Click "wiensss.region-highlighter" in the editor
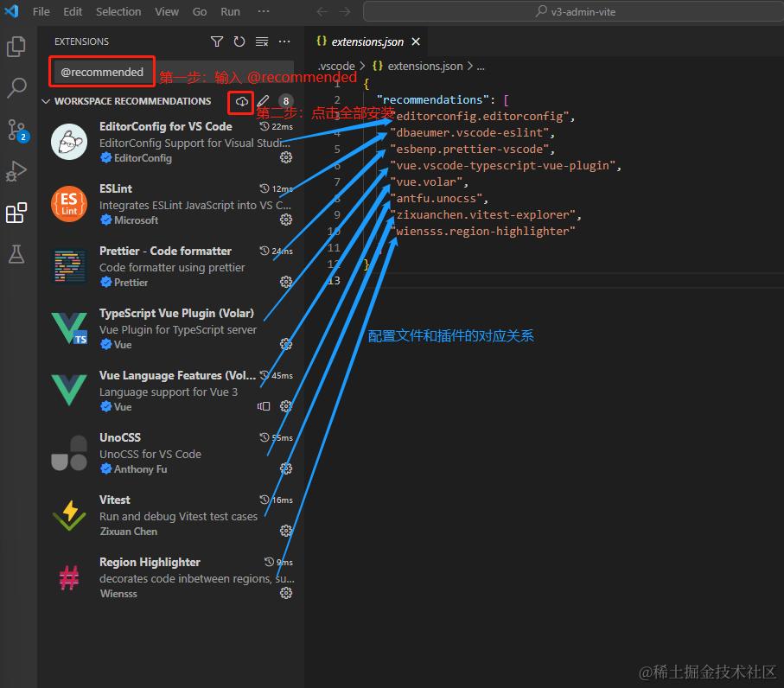 tap(482, 232)
